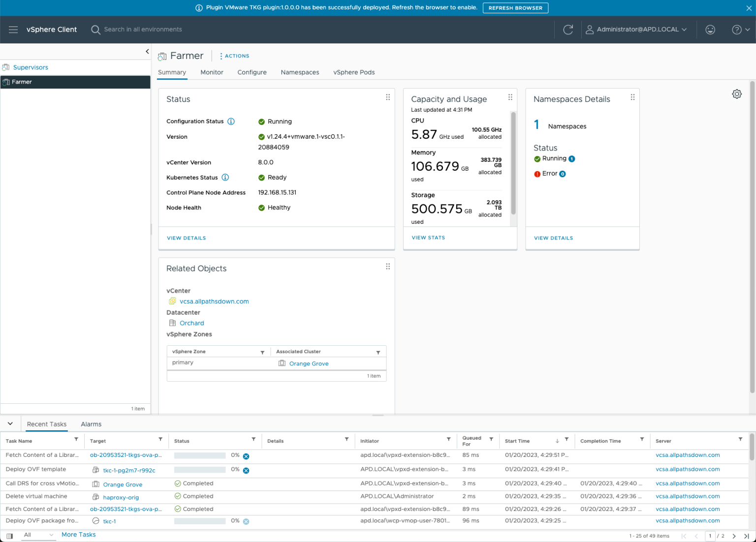Open the vcsa.allpathsdown.com vCenter link
The image size is (756, 542).
214,301
